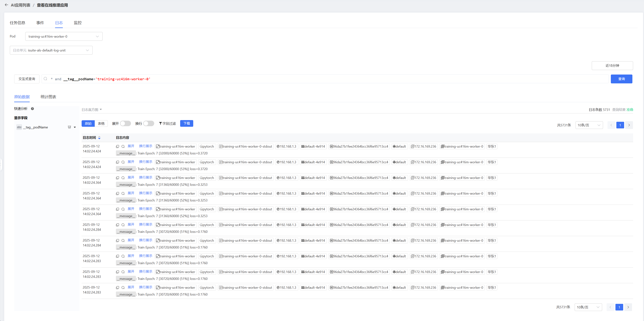
Task: Click 展开 link on third log row
Action: (131, 177)
